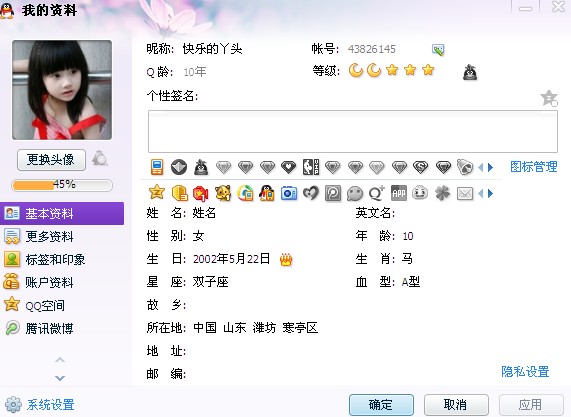Click the penguin holding phone icon

[x=267, y=193]
